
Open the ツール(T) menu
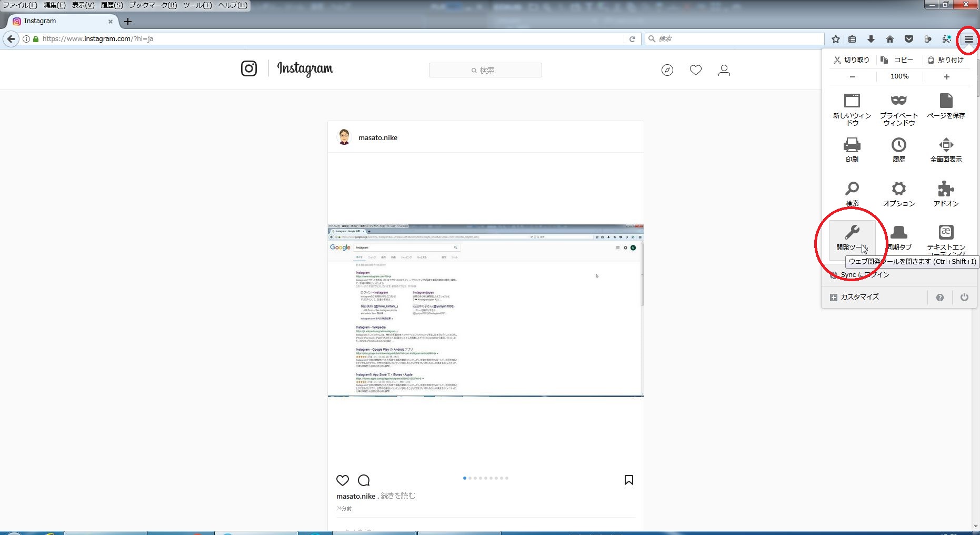click(197, 5)
